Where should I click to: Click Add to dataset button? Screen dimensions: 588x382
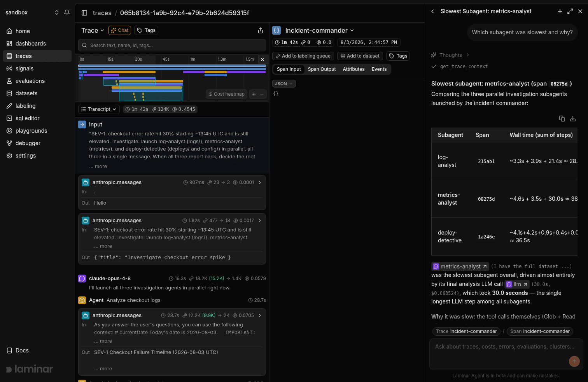point(360,56)
